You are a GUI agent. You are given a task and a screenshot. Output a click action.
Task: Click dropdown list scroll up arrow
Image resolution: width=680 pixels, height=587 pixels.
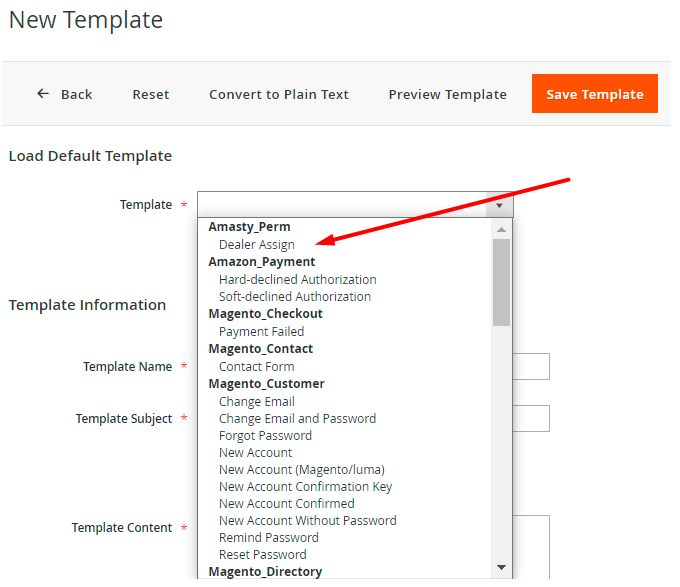click(501, 229)
